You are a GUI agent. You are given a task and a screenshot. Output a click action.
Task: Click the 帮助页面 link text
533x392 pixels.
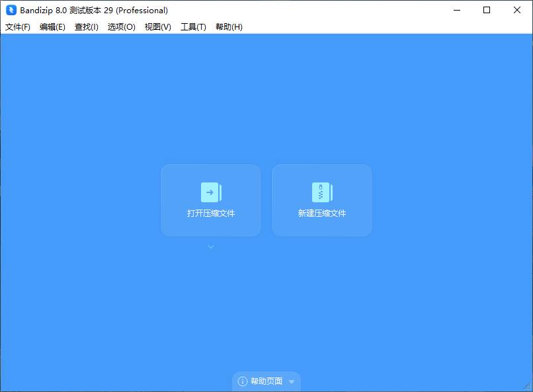266,381
